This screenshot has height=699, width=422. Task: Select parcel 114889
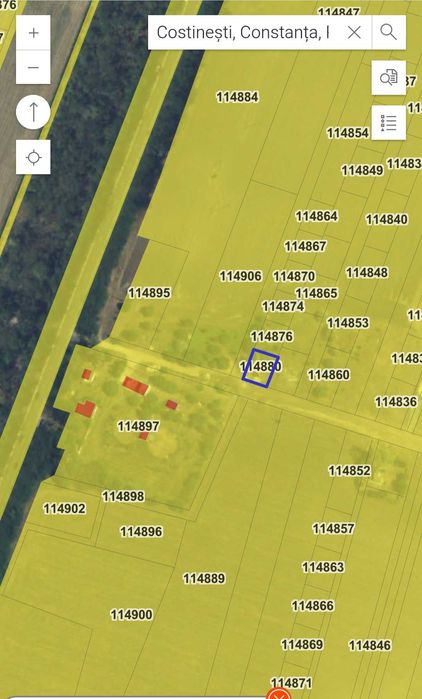tap(205, 578)
